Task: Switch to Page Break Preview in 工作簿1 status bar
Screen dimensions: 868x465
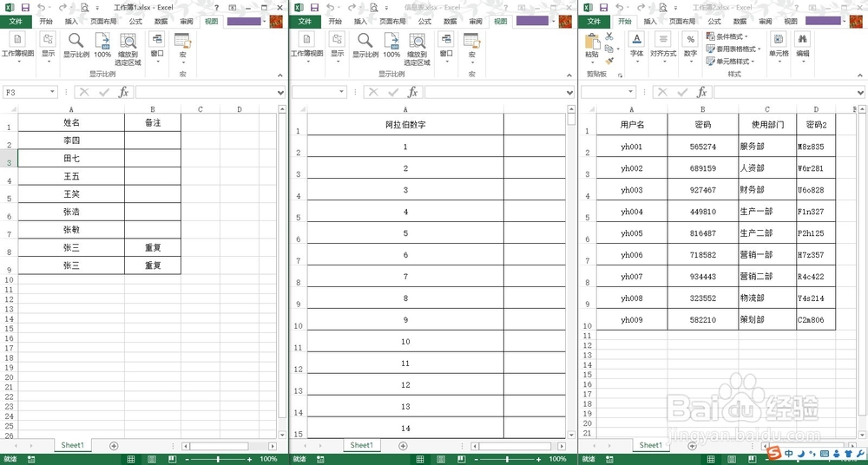Action: click(x=172, y=459)
